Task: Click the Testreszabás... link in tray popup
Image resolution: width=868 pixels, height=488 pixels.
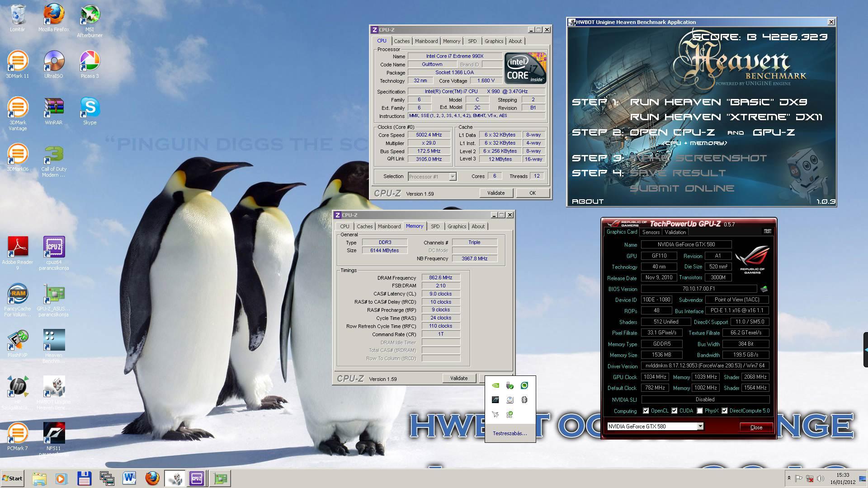Action: pos(510,433)
